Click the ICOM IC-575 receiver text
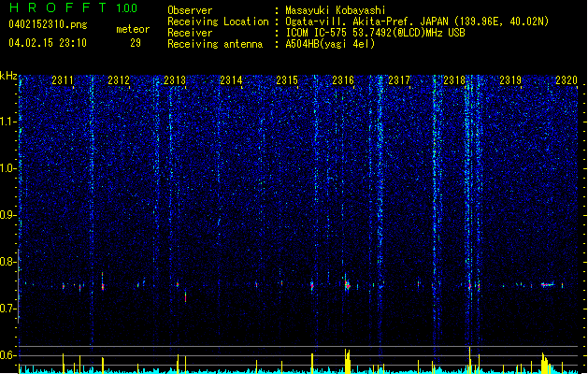588x374 pixels. click(x=375, y=33)
